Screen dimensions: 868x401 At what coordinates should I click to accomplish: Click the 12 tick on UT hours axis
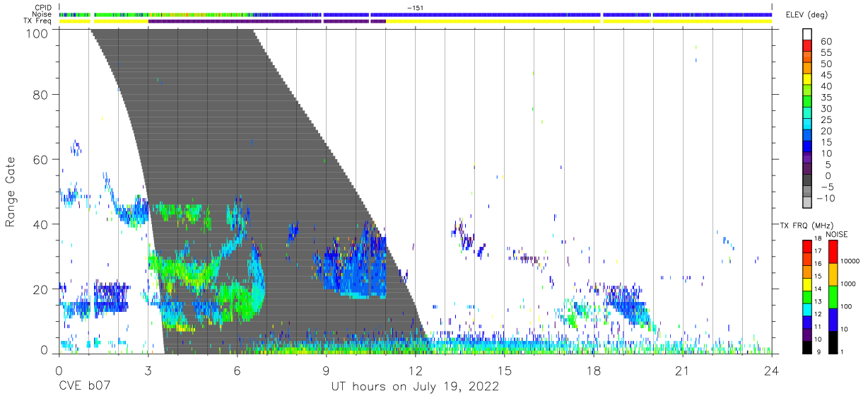pos(416,371)
